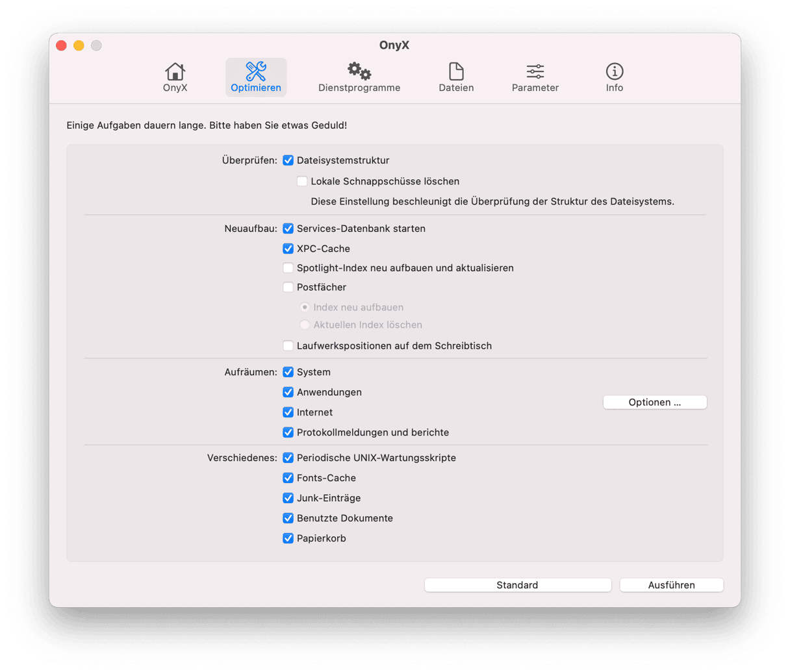The width and height of the screenshot is (790, 672).
Task: Uncheck the Papierkorb checkbox
Action: tap(288, 538)
